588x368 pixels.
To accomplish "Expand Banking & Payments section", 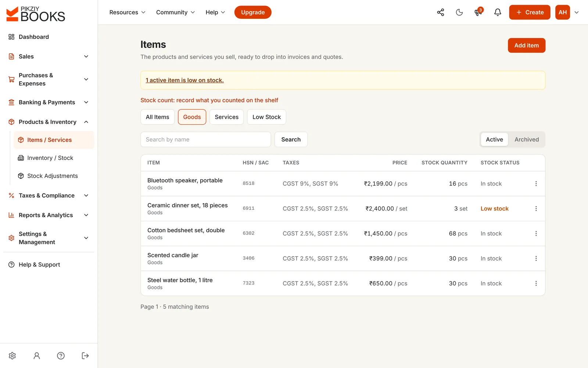I will (x=49, y=102).
